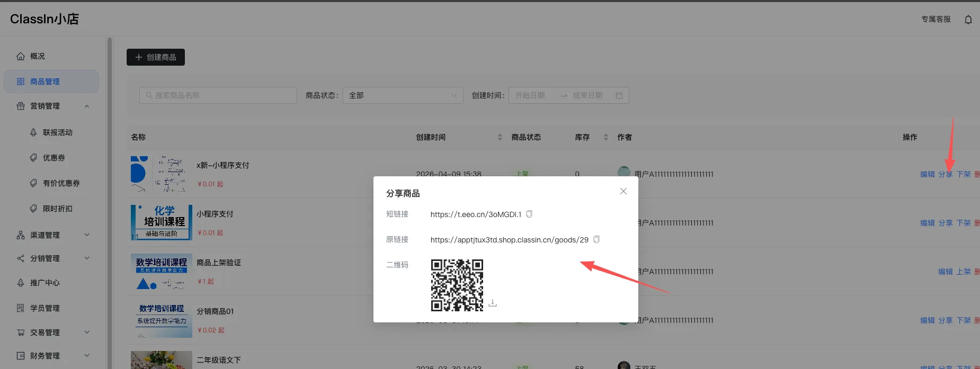The image size is (980, 369).
Task: Copy the short link in share dialog
Action: [529, 214]
